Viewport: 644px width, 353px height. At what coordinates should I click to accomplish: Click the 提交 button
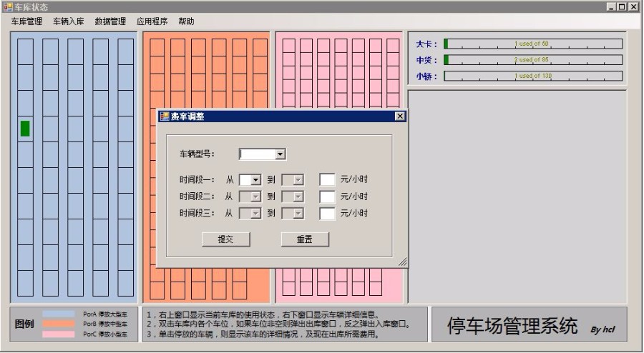[x=226, y=239]
